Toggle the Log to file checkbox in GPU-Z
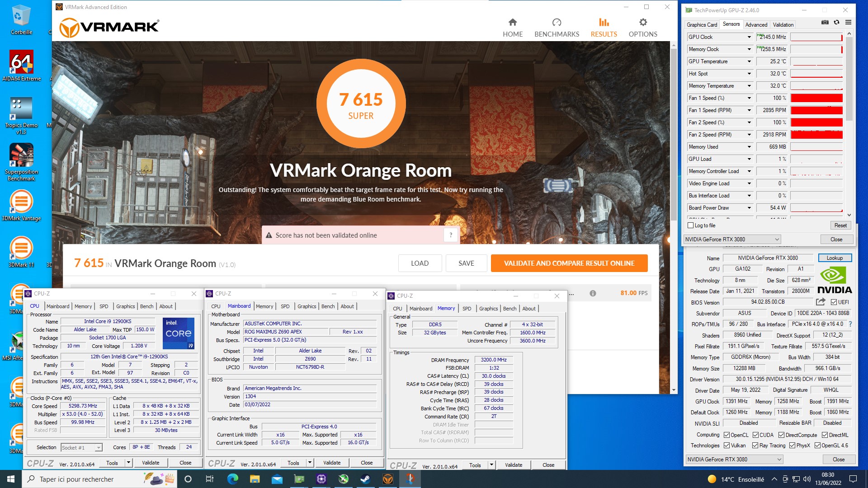The width and height of the screenshot is (868, 488). coord(690,225)
